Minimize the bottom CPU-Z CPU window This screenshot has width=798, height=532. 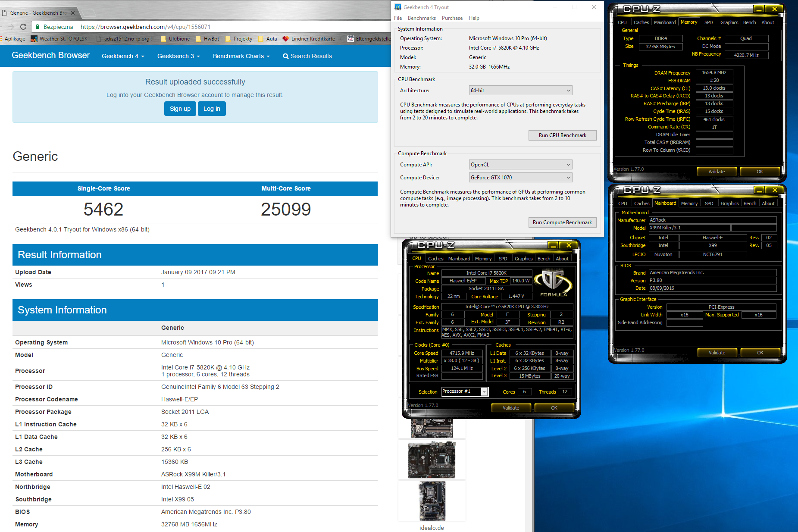coord(553,245)
